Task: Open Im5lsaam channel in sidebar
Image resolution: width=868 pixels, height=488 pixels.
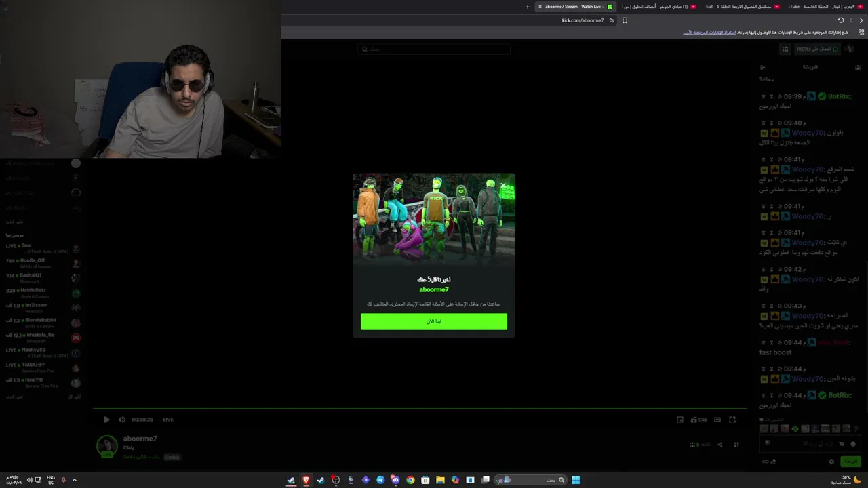Action: (43, 308)
